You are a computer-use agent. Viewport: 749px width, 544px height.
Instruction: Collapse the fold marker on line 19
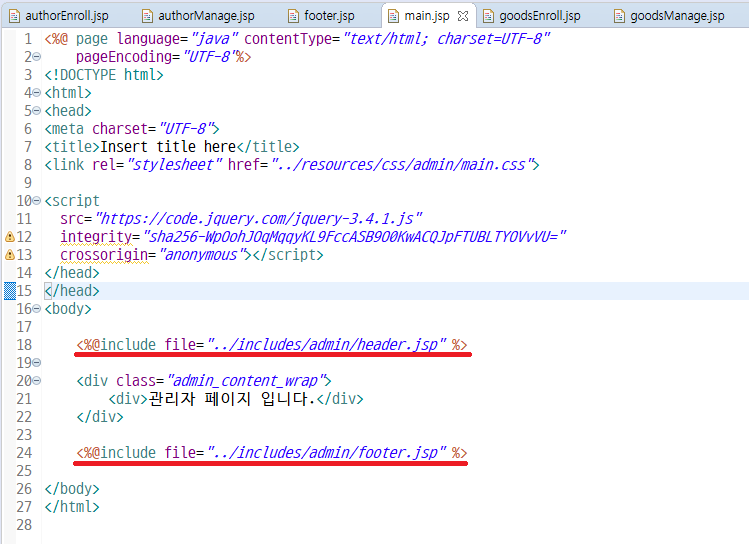pos(37,363)
